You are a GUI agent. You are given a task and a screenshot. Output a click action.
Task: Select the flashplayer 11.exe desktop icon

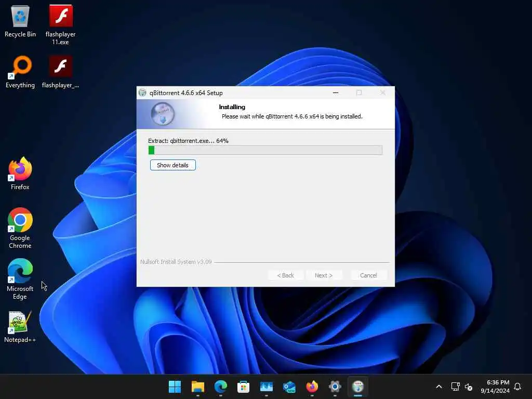(60, 24)
